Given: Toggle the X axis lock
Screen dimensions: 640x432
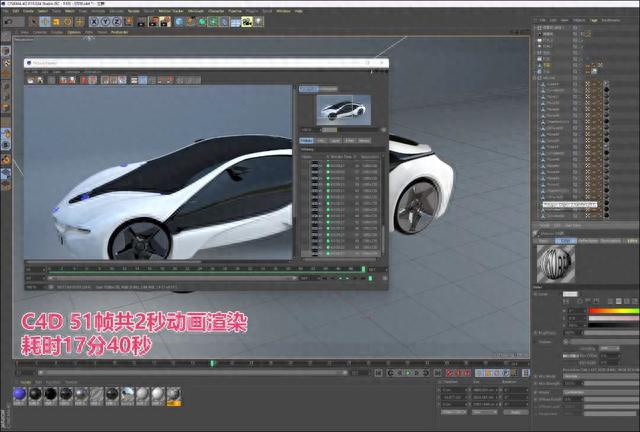Looking at the screenshot, I should point(94,21).
